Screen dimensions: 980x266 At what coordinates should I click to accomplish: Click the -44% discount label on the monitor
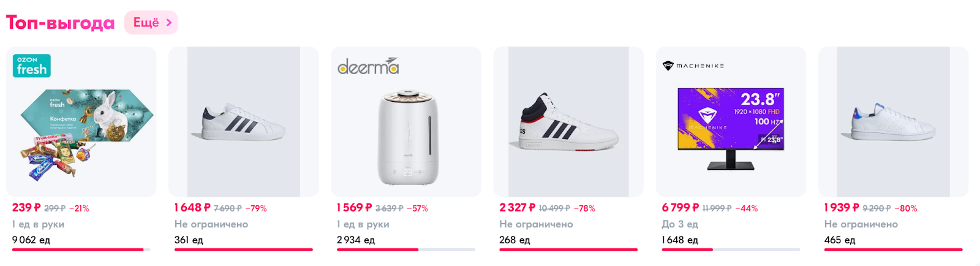point(747,208)
